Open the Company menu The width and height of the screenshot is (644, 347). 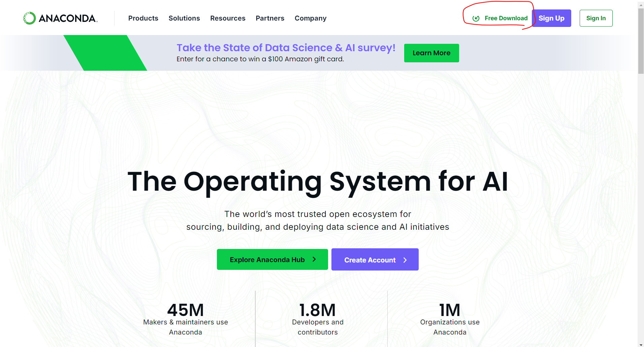click(311, 18)
